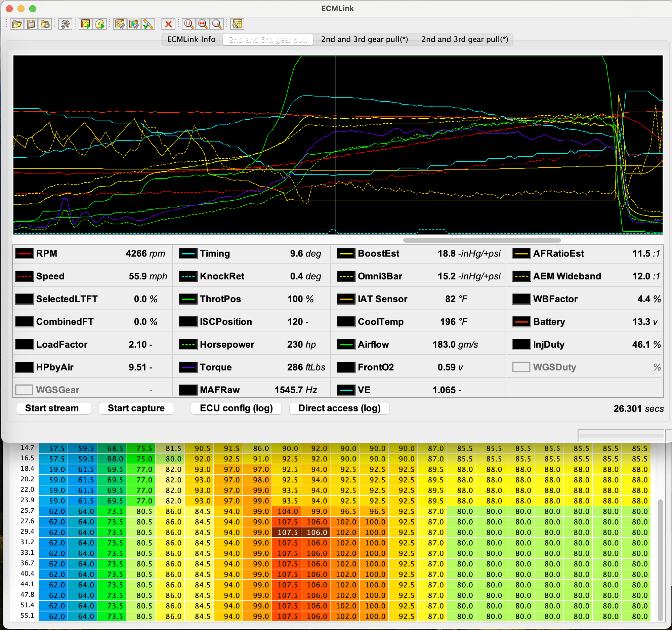672x630 pixels.
Task: Open Direct access (log)
Action: [339, 408]
